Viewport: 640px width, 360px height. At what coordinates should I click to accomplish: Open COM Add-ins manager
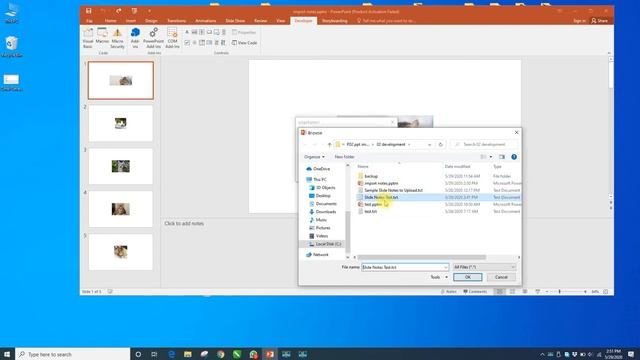(x=172, y=38)
